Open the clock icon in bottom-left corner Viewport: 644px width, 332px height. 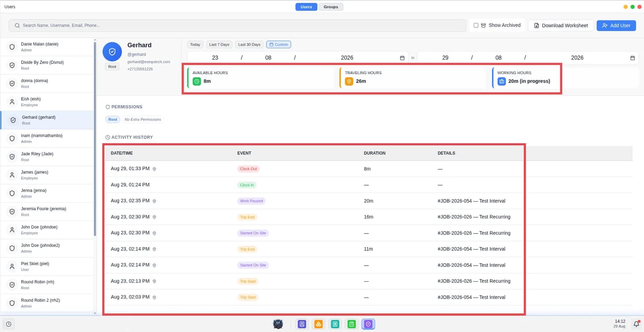[x=8, y=324]
